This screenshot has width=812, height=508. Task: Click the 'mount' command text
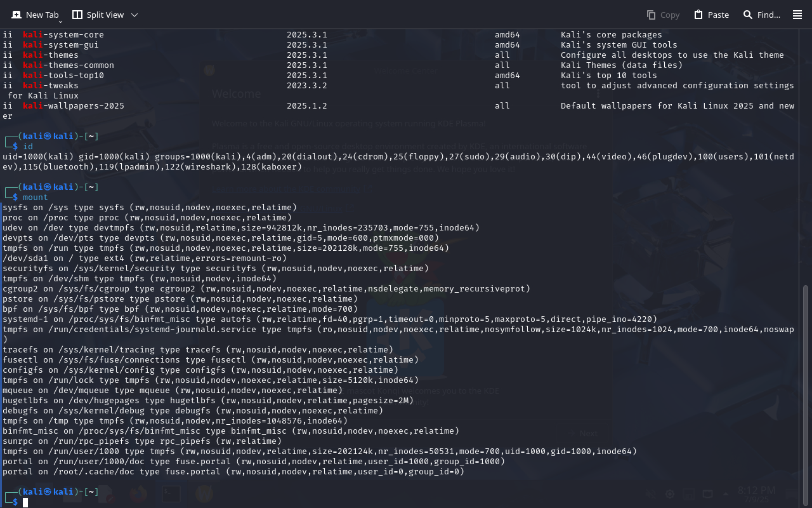pyautogui.click(x=36, y=197)
